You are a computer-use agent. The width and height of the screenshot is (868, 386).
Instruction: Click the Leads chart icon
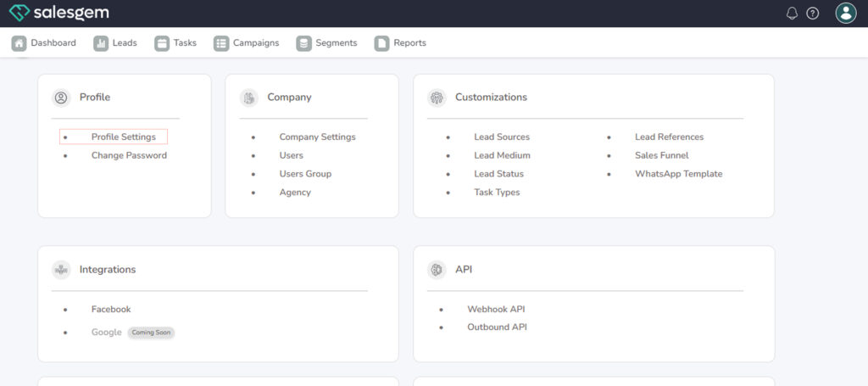(x=101, y=43)
